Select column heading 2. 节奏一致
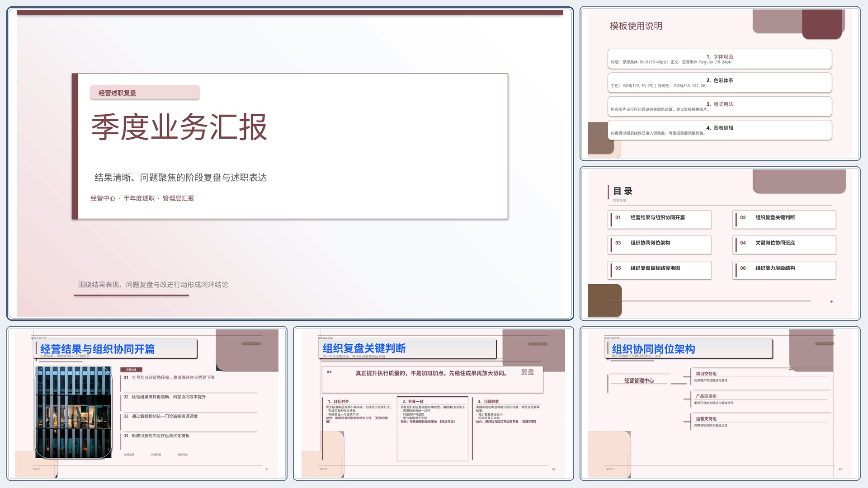The image size is (868, 488). 413,401
